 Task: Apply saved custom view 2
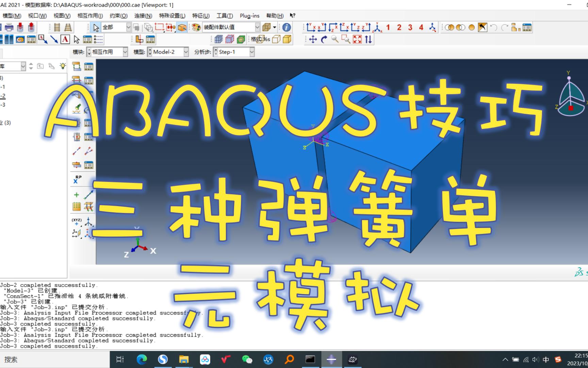[x=399, y=27]
